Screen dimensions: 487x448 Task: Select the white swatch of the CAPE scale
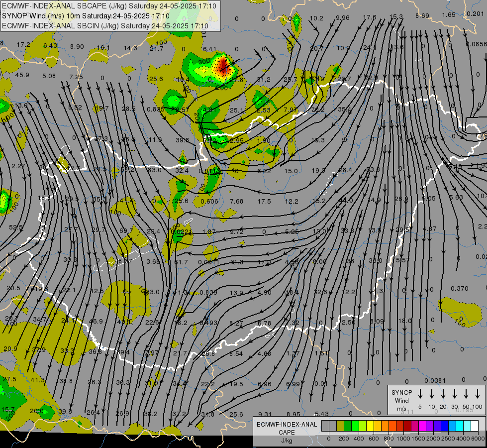(x=475, y=426)
